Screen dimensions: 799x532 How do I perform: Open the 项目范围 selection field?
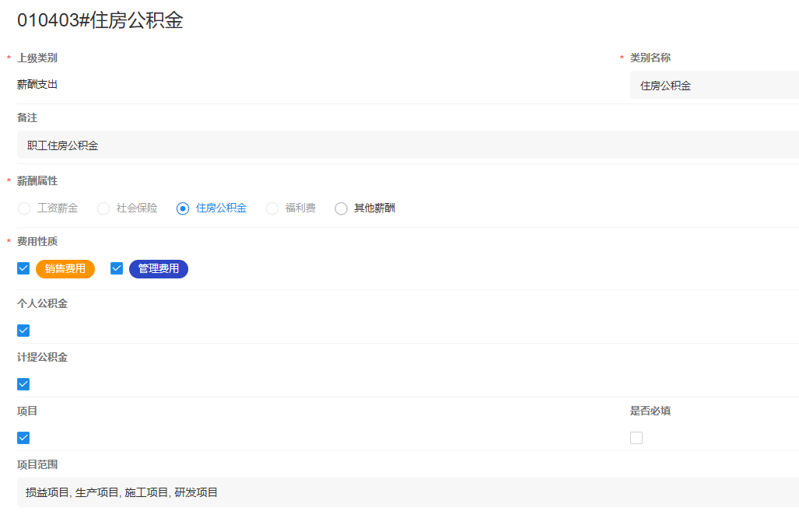311,492
